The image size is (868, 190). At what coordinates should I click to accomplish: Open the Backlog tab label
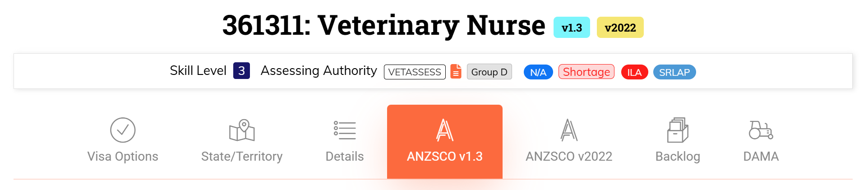click(678, 156)
